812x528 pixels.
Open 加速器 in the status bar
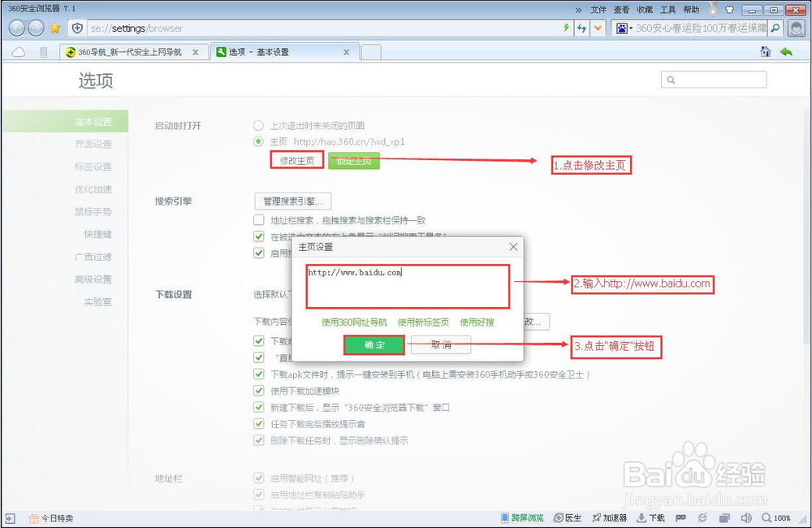coord(610,517)
